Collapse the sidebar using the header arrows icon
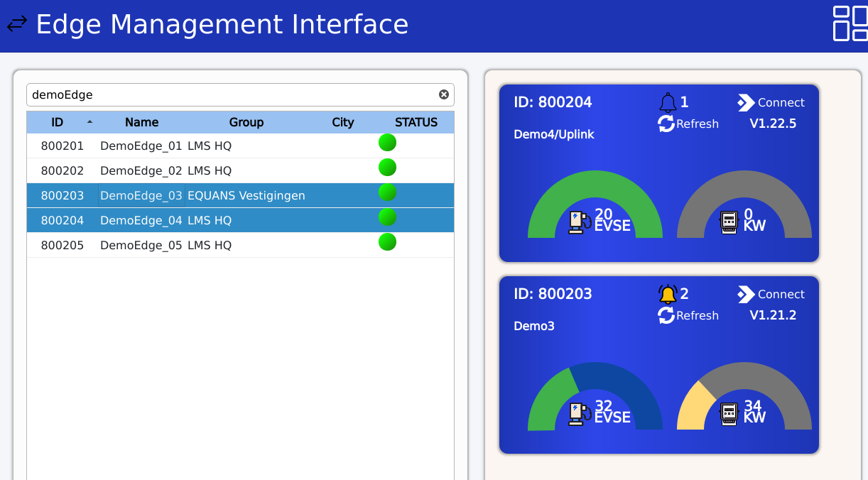 click(x=17, y=23)
